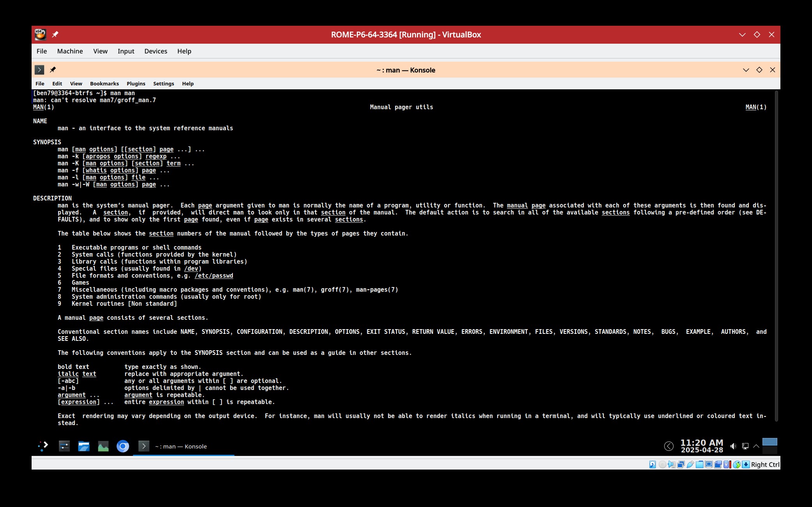Click the VirtualBox audio status icon
The height and width of the screenshot is (507, 812).
coord(672,464)
